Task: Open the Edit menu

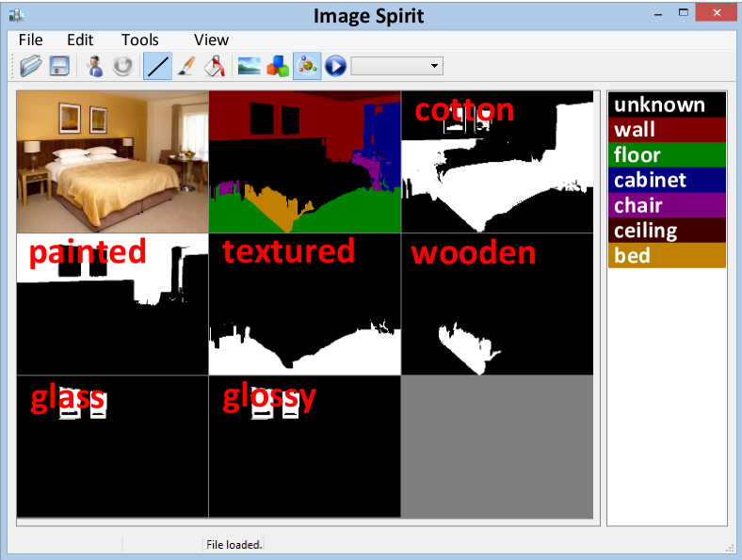Action: [x=80, y=40]
